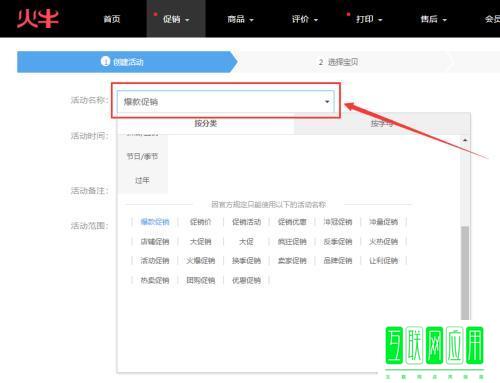
Task: Click the dropdown list scrollbar thumb
Action: pos(465,273)
